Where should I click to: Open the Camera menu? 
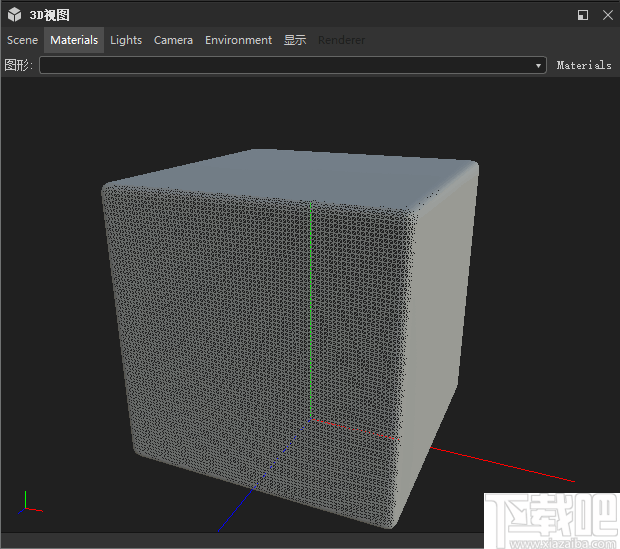pyautogui.click(x=173, y=40)
